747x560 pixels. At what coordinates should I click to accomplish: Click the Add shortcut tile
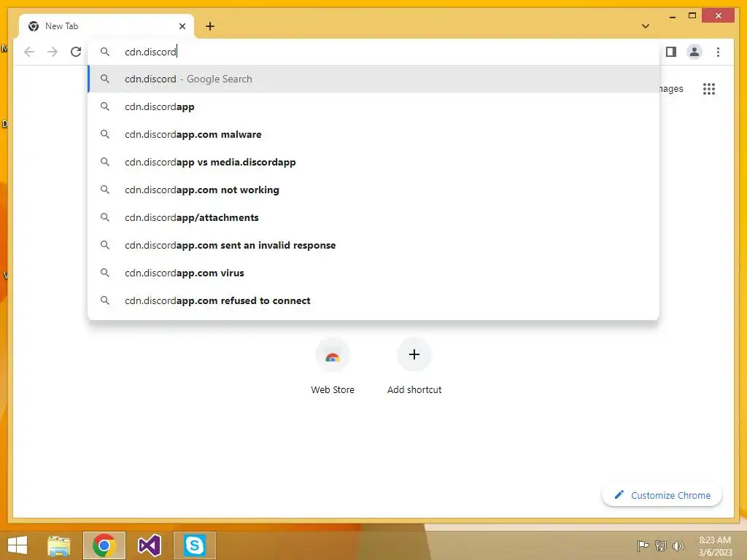point(414,367)
